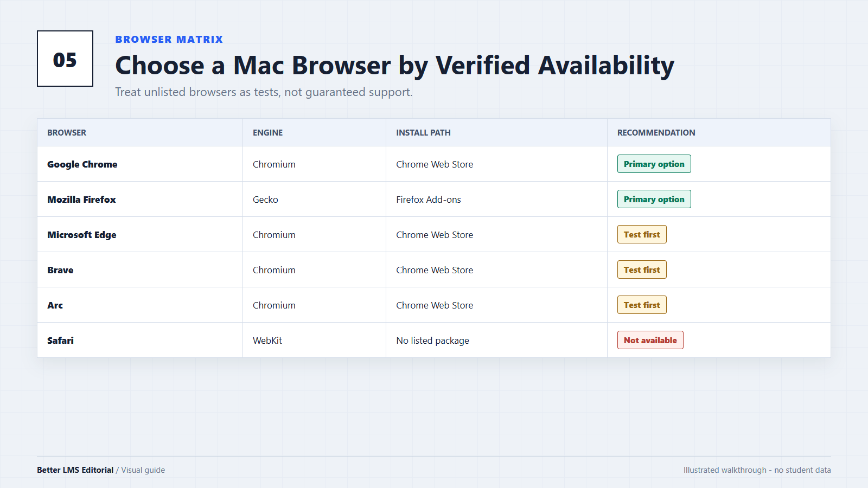Click Primary option badge for Mozilla Firefox

[x=654, y=199]
